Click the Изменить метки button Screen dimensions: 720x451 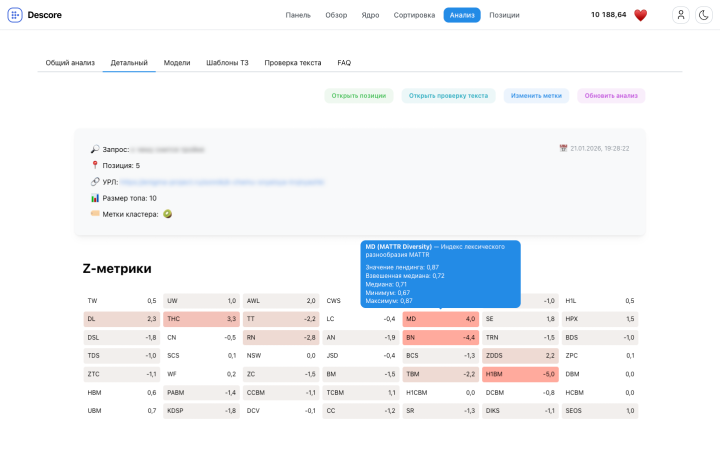(536, 96)
